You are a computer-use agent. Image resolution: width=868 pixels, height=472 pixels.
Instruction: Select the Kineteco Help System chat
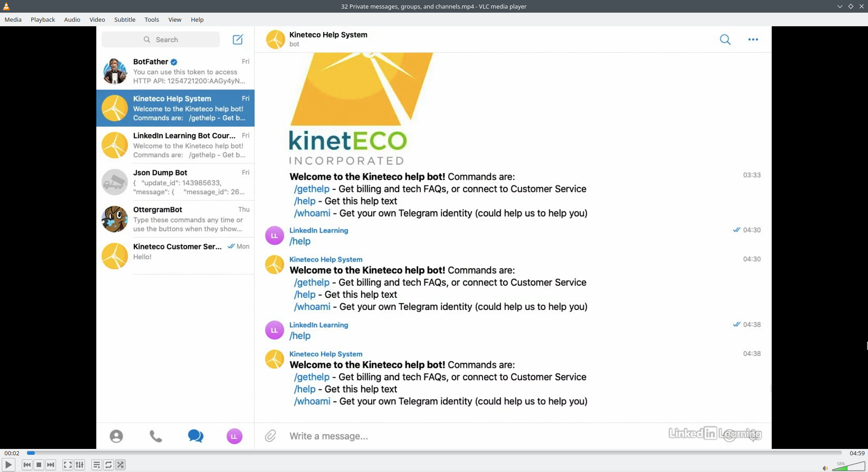tap(175, 108)
